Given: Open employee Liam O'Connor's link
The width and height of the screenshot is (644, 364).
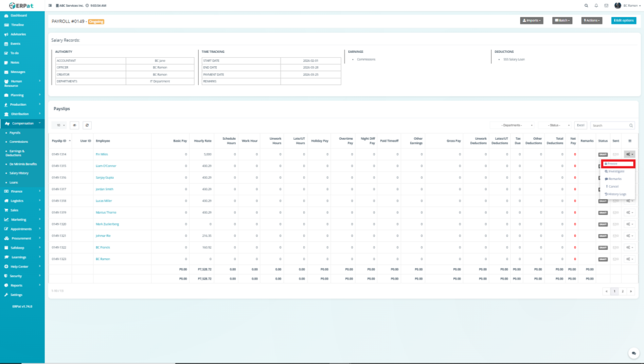Looking at the screenshot, I should point(106,166).
